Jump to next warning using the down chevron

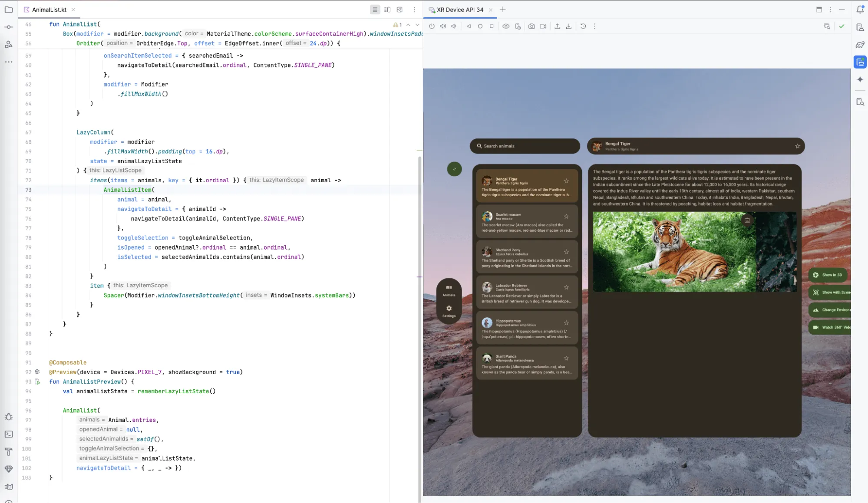[417, 25]
